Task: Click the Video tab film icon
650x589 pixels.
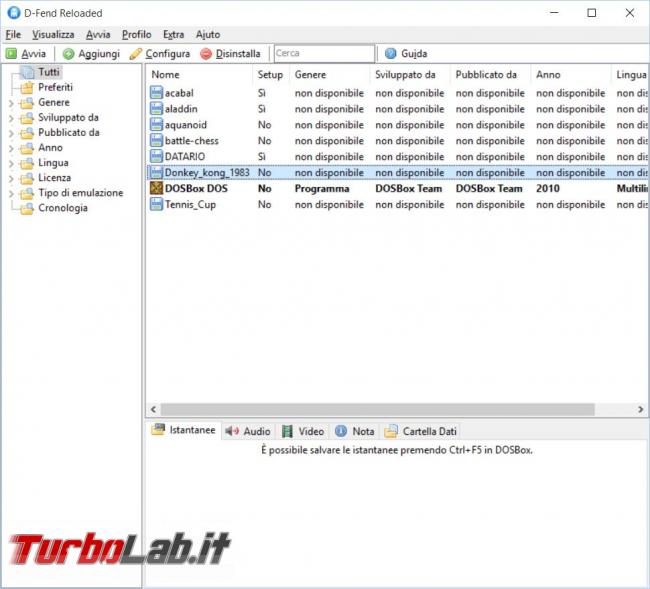Action: 287,431
